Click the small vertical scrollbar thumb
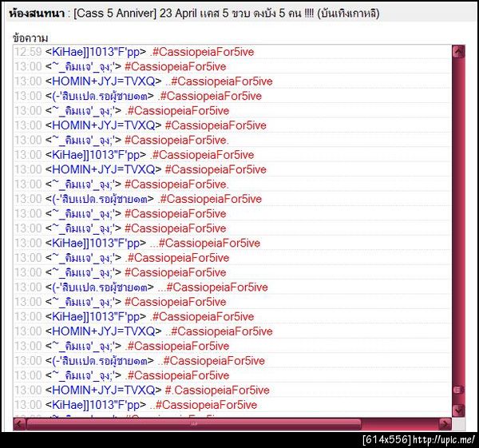Viewport: 479px width, 448px height. coord(458,390)
